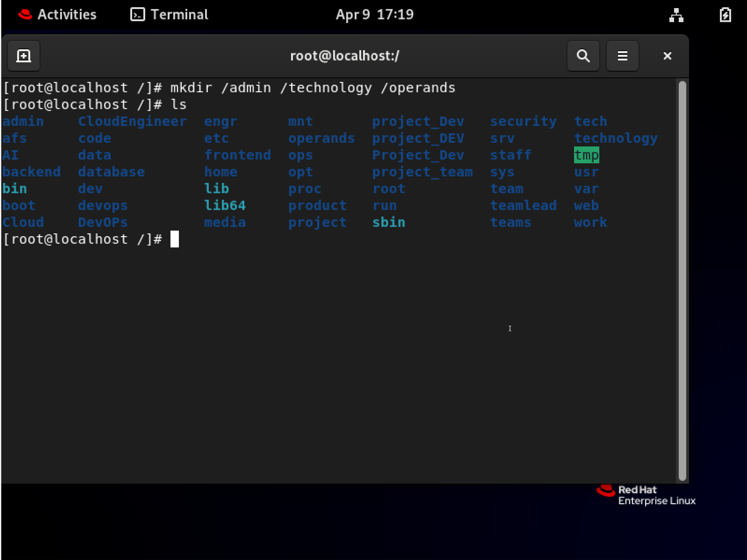Click the 'afs' directory name
747x560 pixels.
pos(15,138)
